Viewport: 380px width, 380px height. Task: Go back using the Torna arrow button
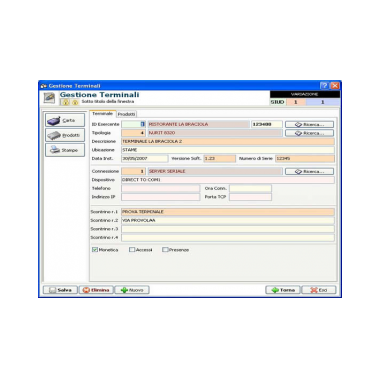click(283, 290)
